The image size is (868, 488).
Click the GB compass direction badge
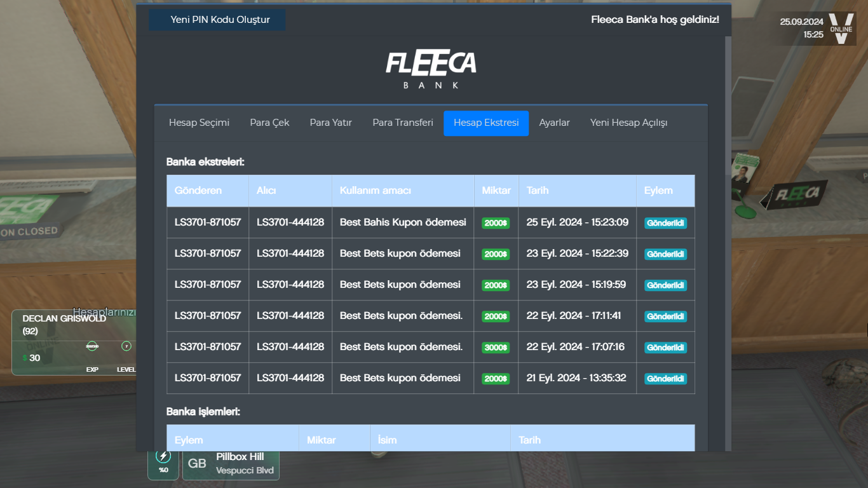point(197,463)
